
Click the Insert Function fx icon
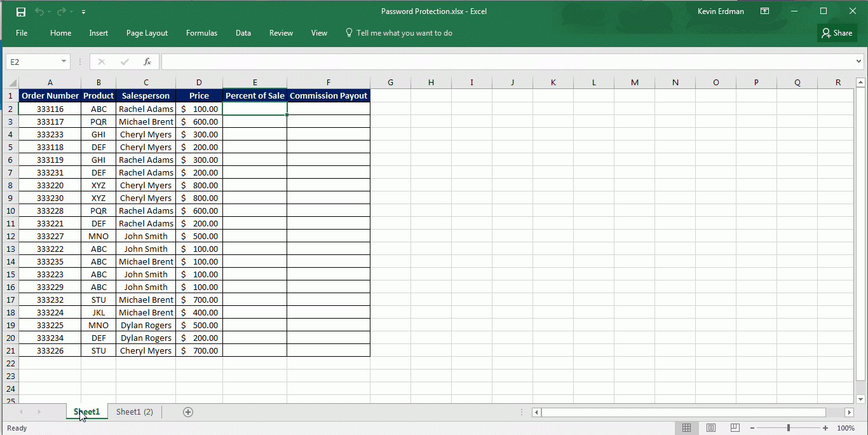coord(147,62)
